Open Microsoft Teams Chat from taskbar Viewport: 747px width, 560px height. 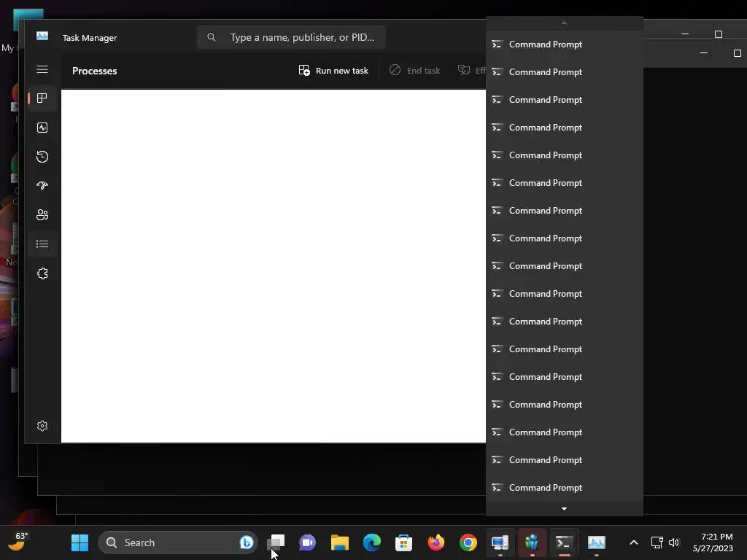coord(307,542)
